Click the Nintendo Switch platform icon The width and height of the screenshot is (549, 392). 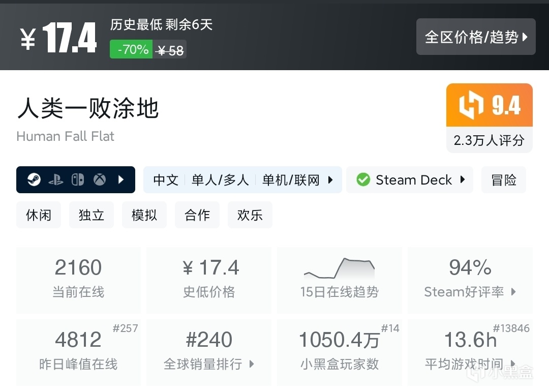coord(77,179)
